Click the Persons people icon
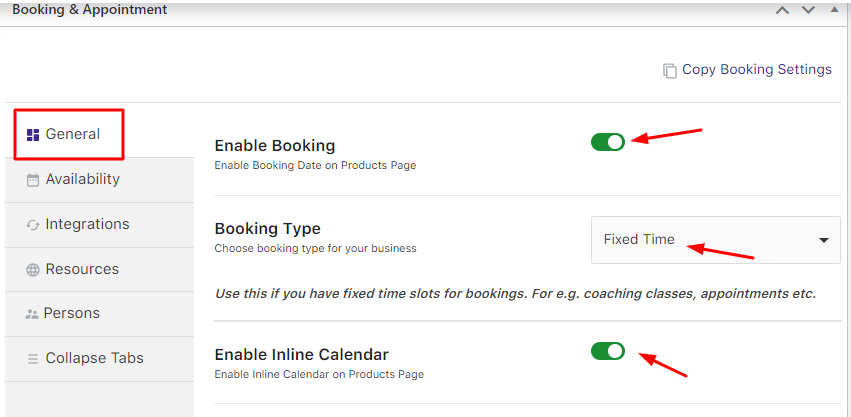Screen dimensions: 851x417 click(x=31, y=314)
